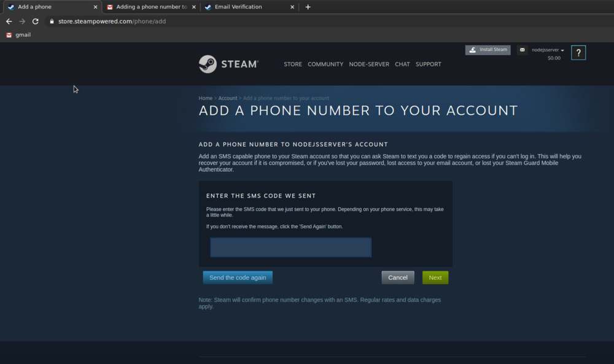Open the STORE menu
Viewport: 614px width, 364px height.
click(x=292, y=64)
